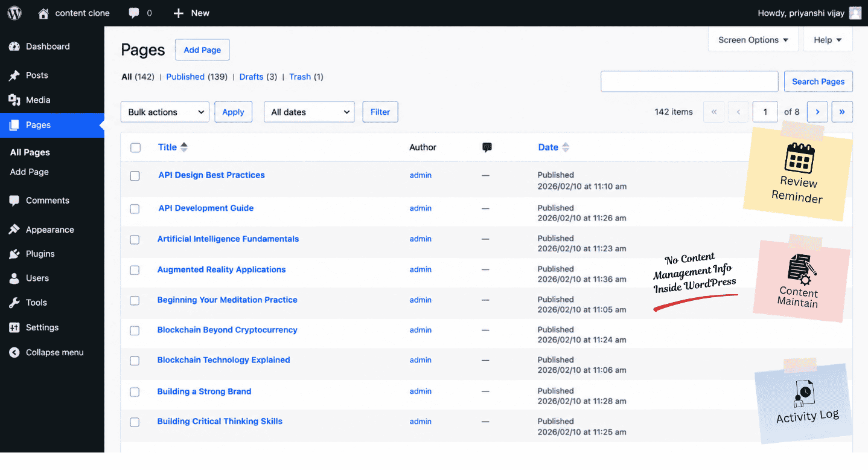Select Augmented Reality Applications checkbox
The width and height of the screenshot is (868, 470).
pyautogui.click(x=135, y=270)
